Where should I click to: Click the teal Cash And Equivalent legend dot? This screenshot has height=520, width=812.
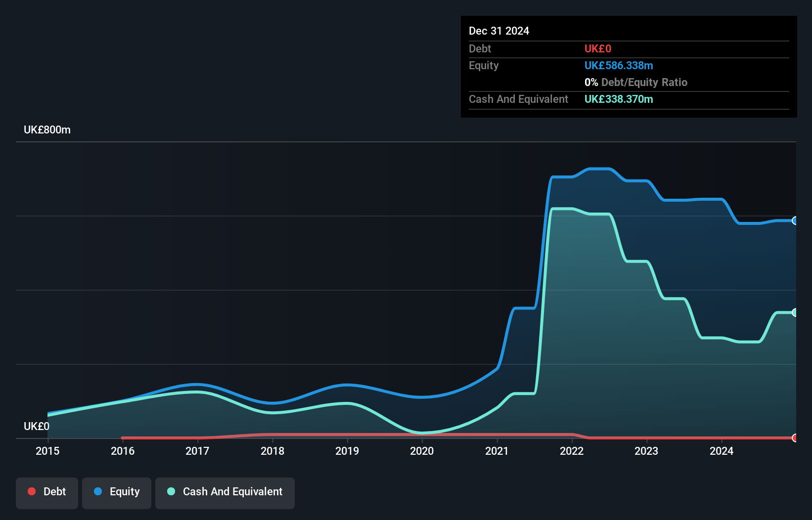171,492
